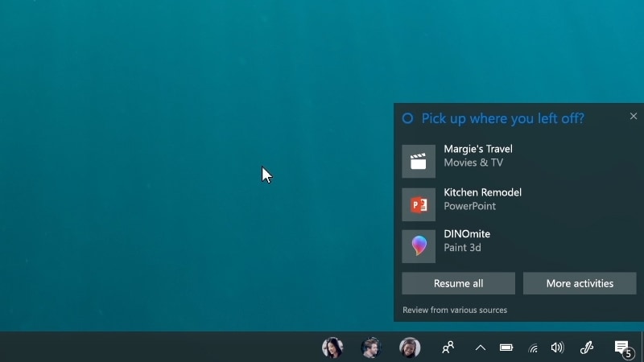Click the Cortana circle icon in notification header
The image size is (644, 362).
pyautogui.click(x=407, y=118)
